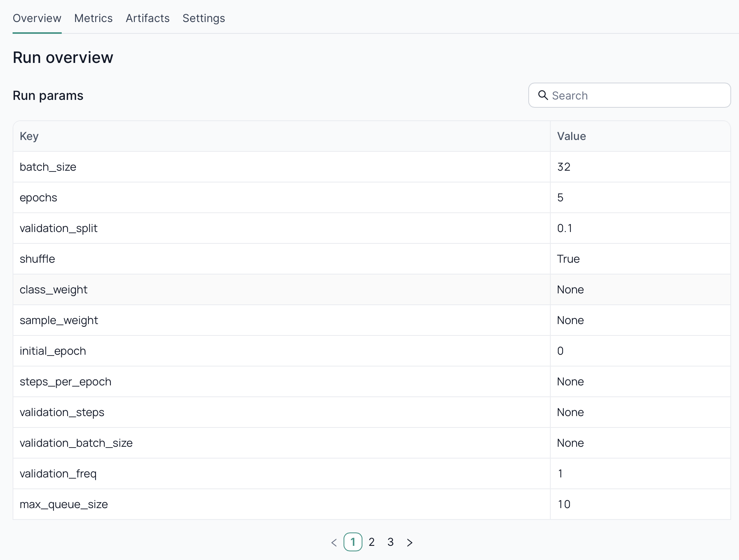Click the Run overview heading
Image resolution: width=739 pixels, height=560 pixels.
pos(63,57)
